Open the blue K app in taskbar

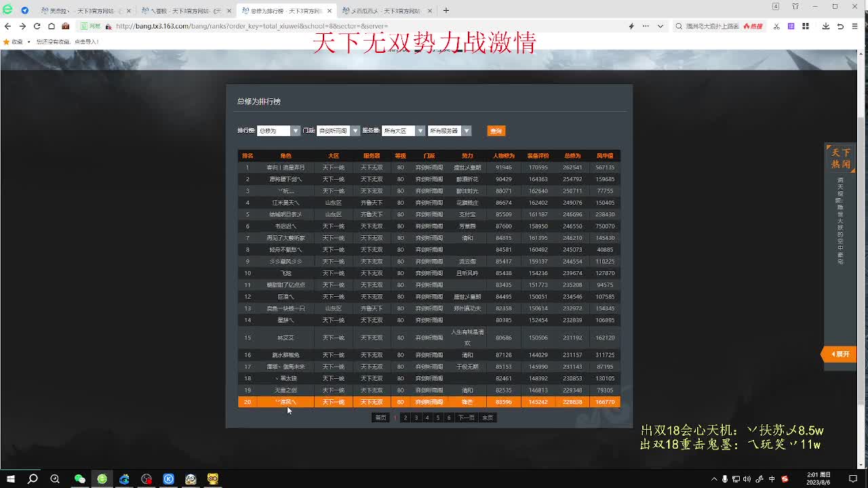169,479
